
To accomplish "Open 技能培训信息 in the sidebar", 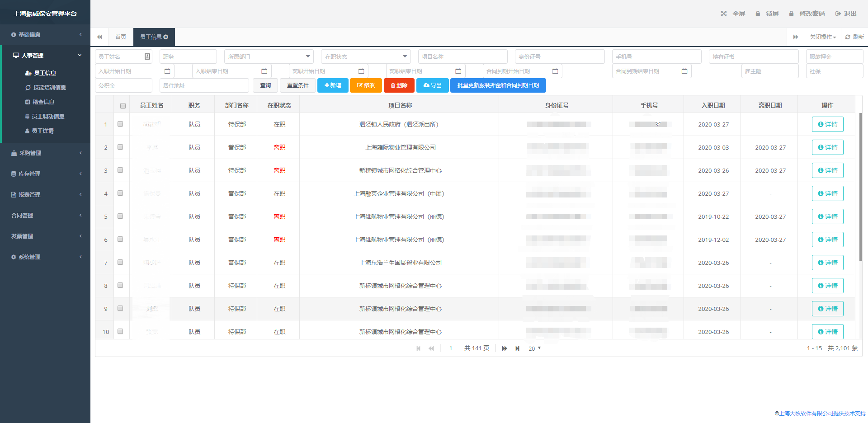I will pyautogui.click(x=49, y=88).
